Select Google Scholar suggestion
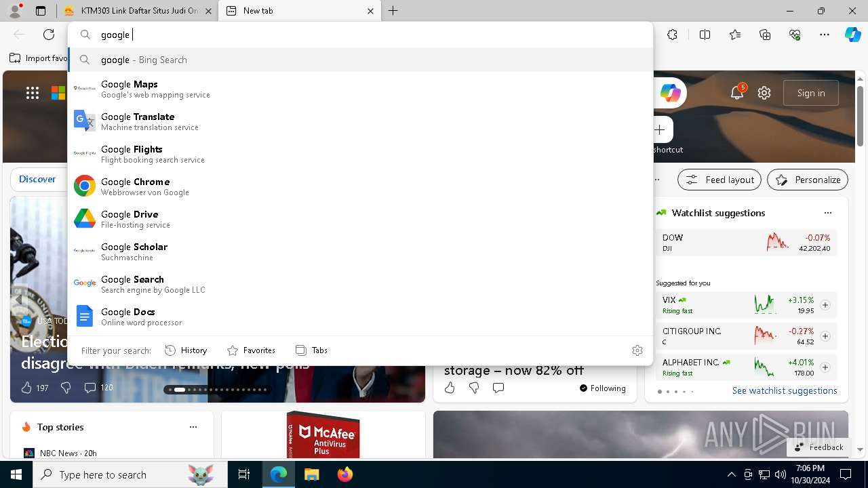This screenshot has height=488, width=868. [360, 251]
